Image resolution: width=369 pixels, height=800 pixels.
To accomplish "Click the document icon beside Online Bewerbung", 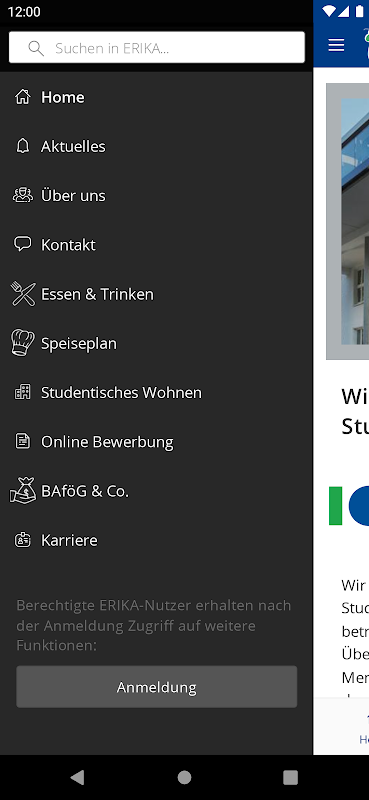I will tap(22, 441).
